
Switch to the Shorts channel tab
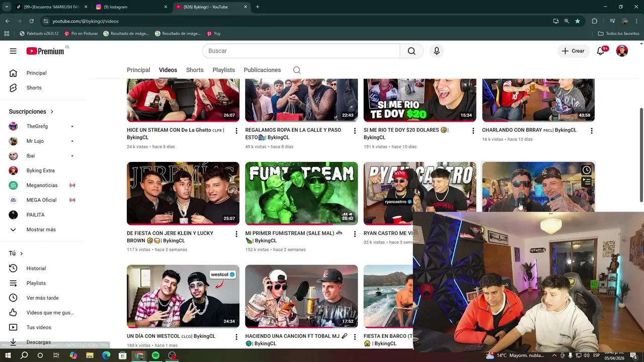(195, 70)
